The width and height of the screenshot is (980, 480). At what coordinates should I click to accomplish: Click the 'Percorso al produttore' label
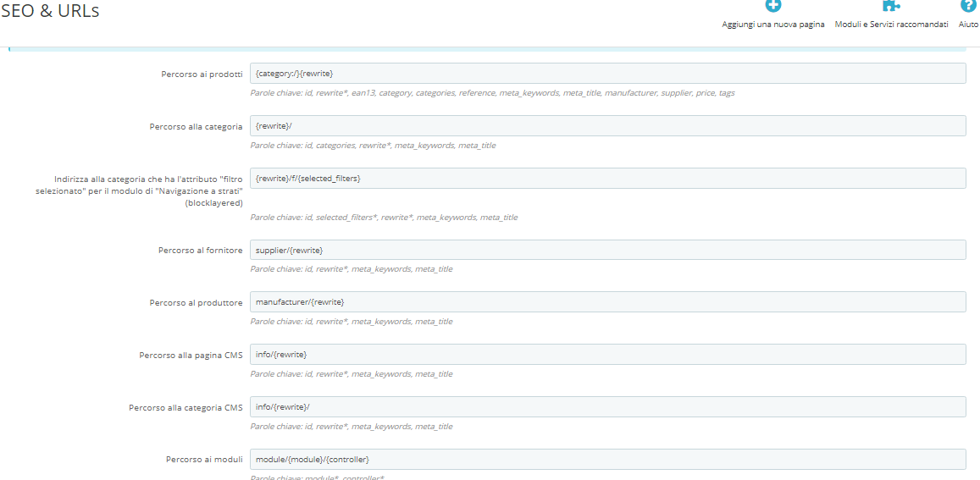pos(196,303)
